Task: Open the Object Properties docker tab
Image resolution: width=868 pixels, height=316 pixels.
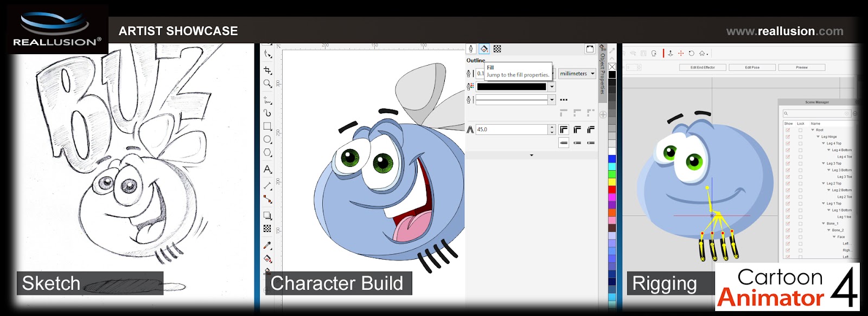Action: (x=602, y=74)
